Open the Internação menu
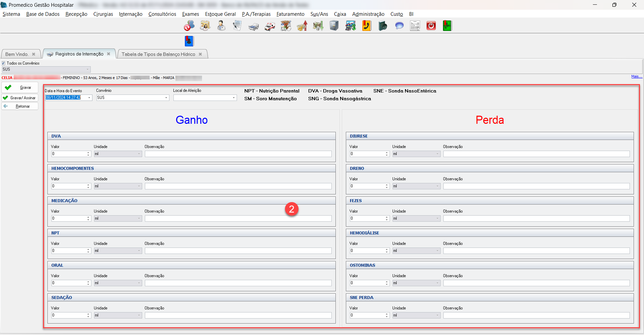 click(x=130, y=14)
